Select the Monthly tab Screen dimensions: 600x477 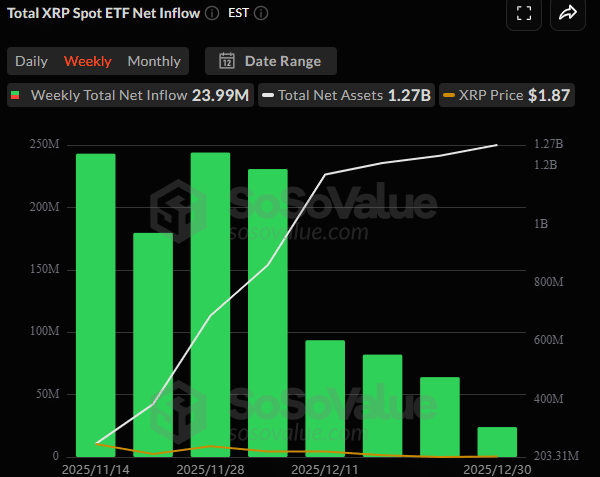coord(154,61)
